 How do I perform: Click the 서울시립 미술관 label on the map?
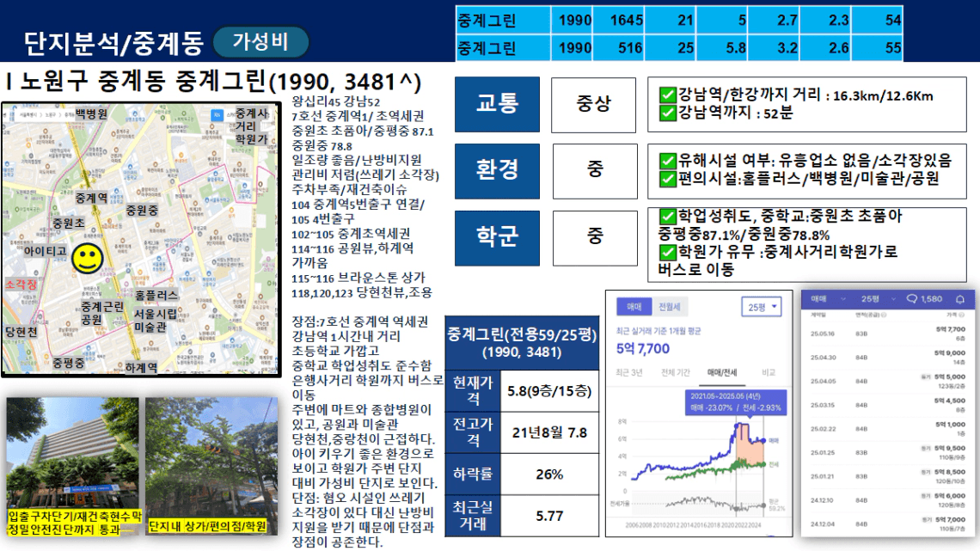[x=156, y=320]
